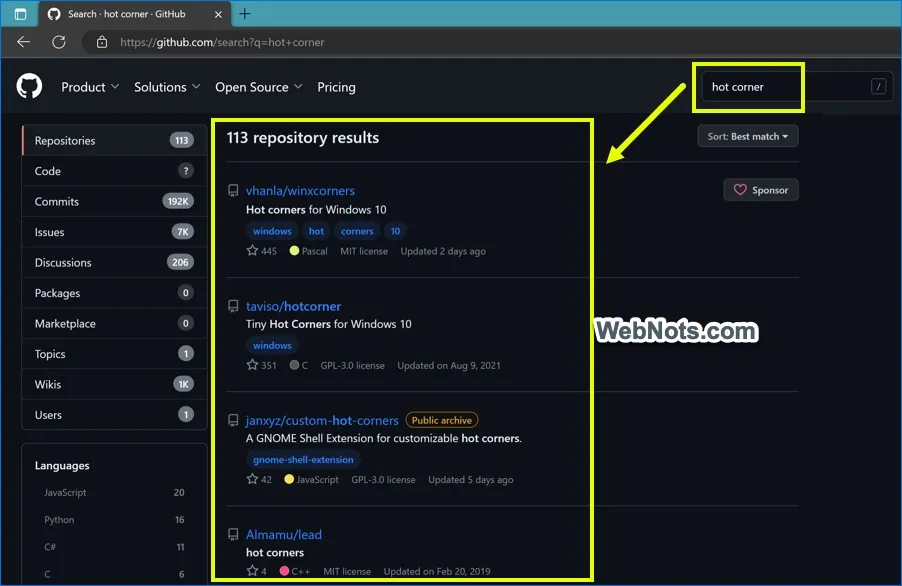The height and width of the screenshot is (586, 902).
Task: Select the Code filter
Action: 114,171
